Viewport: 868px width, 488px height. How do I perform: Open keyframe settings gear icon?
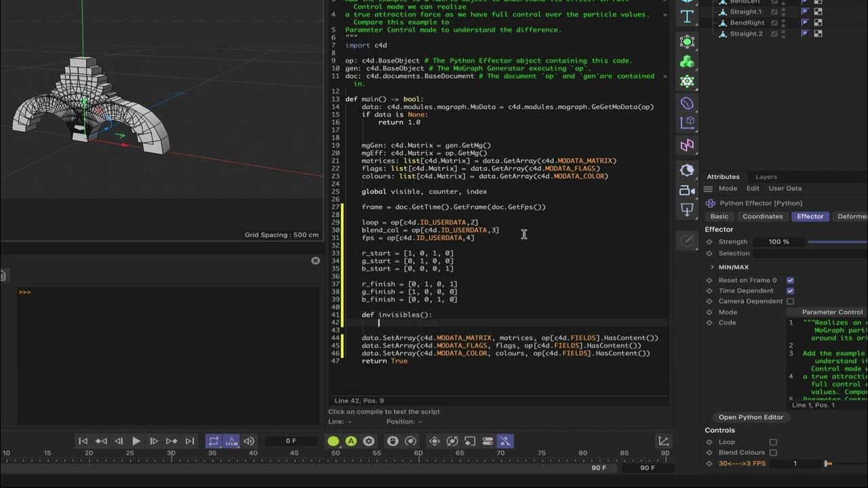pyautogui.click(x=368, y=441)
